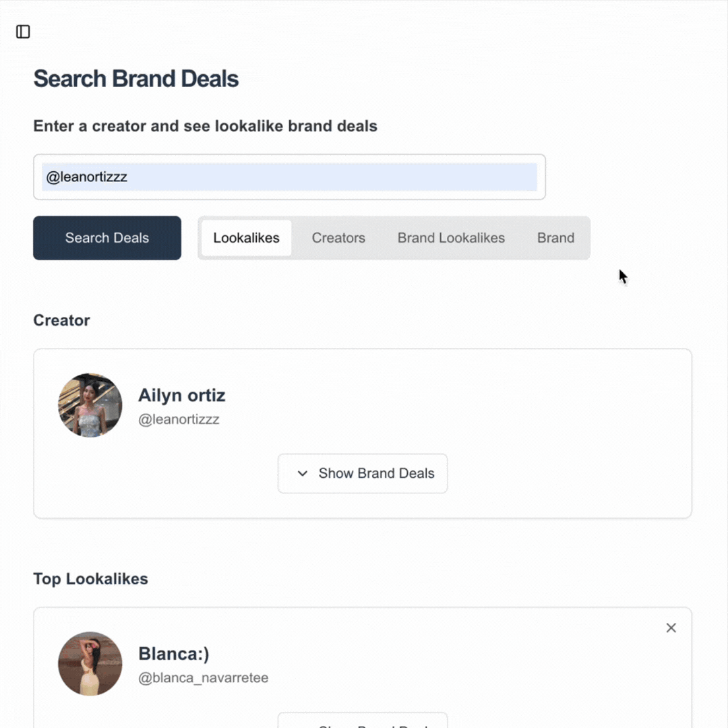Click the Top Lookalikes section header

click(x=90, y=578)
